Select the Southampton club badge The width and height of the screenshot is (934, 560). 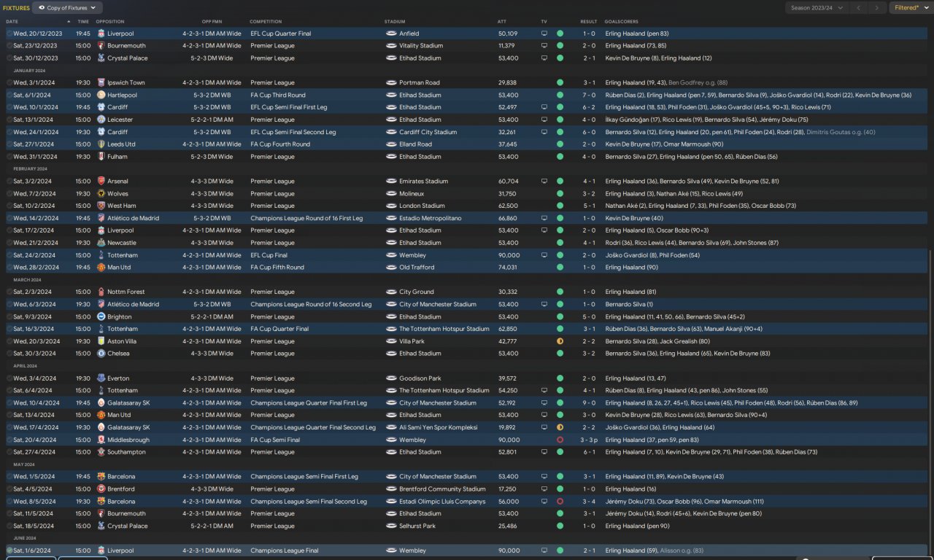101,452
